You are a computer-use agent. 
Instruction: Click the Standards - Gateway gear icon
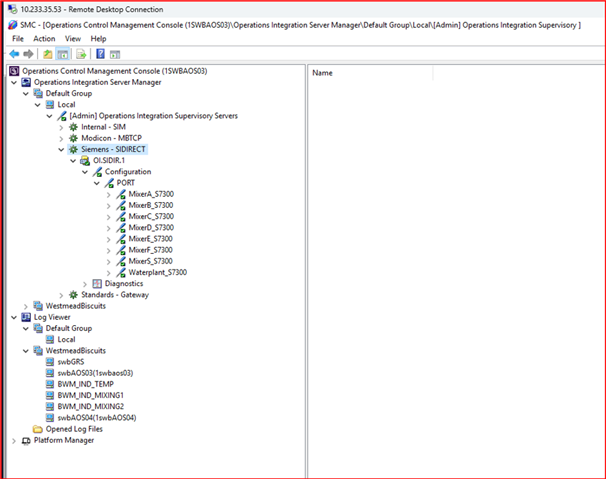pos(73,295)
